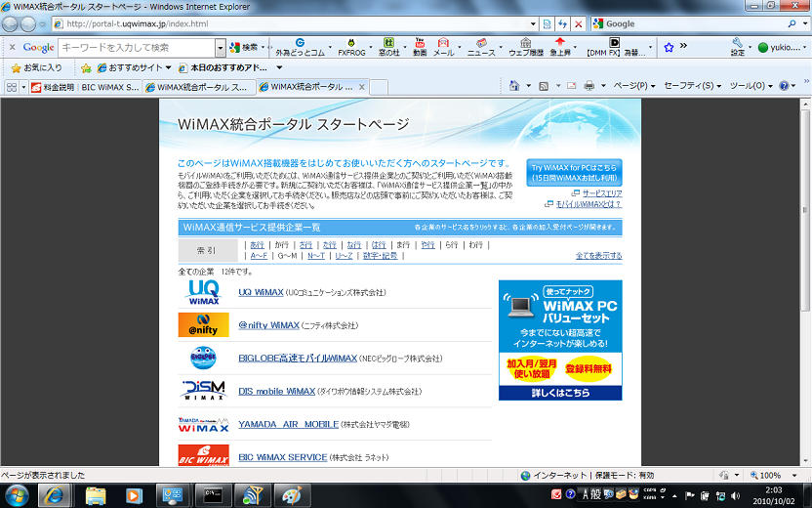This screenshot has width=812, height=508.
Task: Click the UQ WiMAX logo image
Action: point(204,292)
